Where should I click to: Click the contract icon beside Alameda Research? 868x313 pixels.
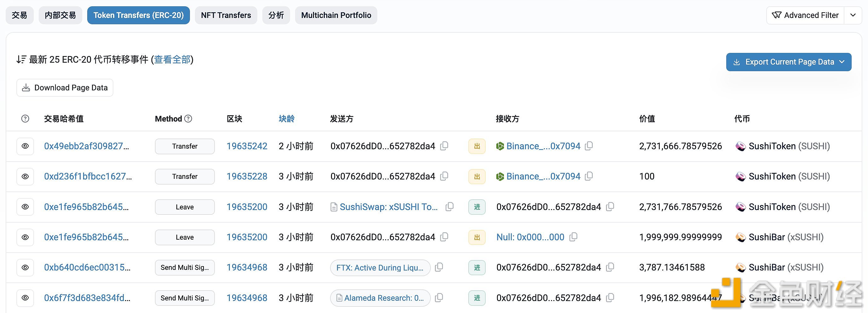339,298
